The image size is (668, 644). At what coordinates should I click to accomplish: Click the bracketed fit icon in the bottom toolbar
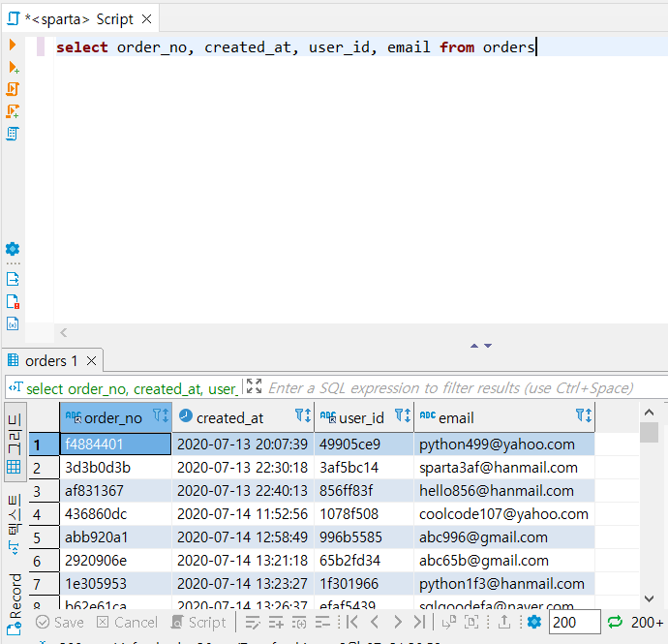tap(471, 623)
